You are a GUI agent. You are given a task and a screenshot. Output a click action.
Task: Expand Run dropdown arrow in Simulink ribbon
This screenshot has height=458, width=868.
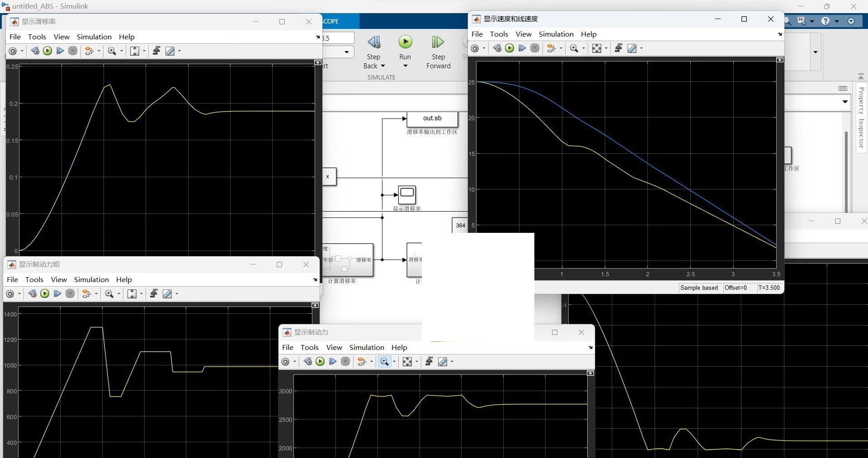[406, 66]
